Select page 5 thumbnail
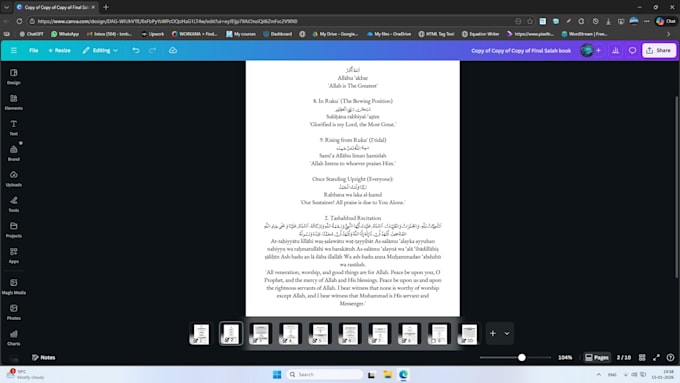Screen dimensions: 680x383 (320, 334)
